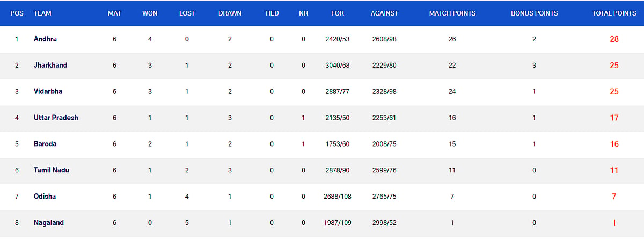Click Odisha's total points value 7
Screen dimensions: 644x240
tap(614, 197)
